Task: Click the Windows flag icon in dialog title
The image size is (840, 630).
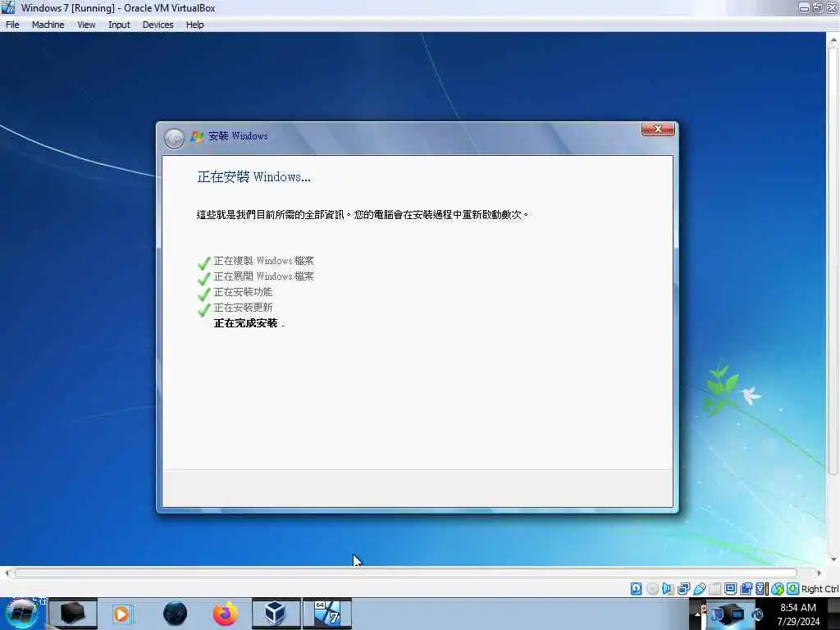Action: (197, 137)
